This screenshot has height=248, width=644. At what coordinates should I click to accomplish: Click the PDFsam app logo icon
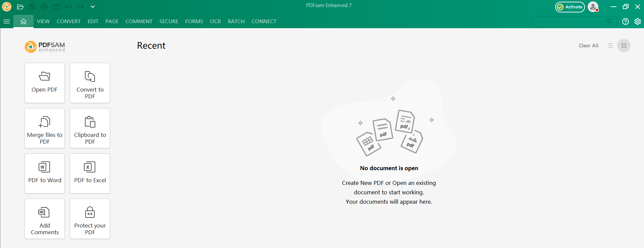pyautogui.click(x=7, y=6)
